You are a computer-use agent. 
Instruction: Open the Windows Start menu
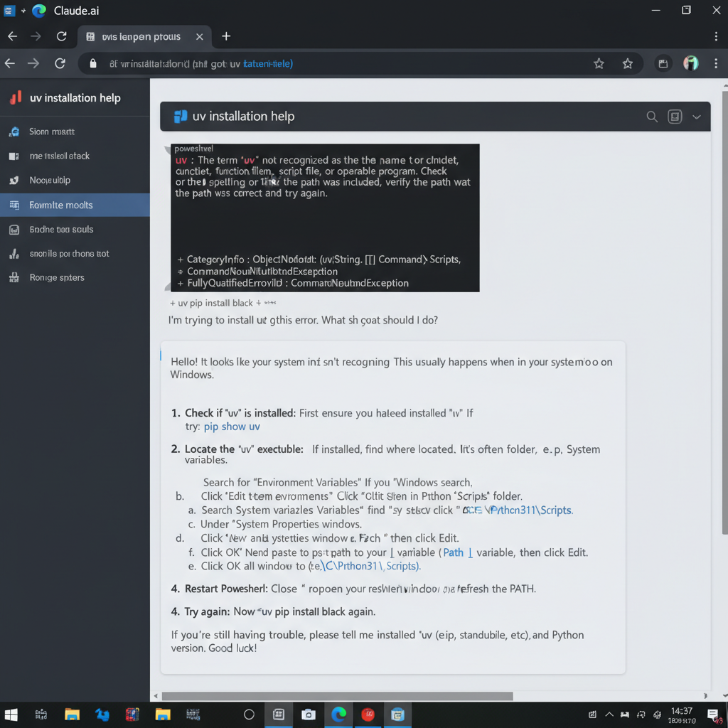(x=11, y=714)
